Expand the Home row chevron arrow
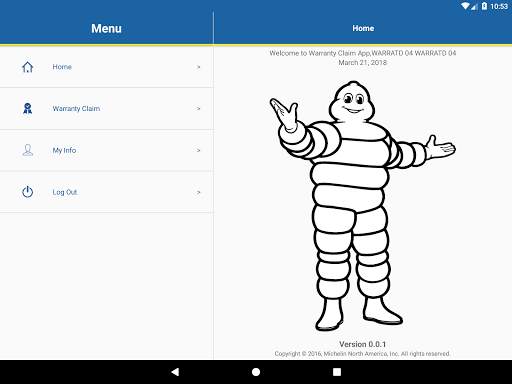The width and height of the screenshot is (512, 384). (199, 67)
